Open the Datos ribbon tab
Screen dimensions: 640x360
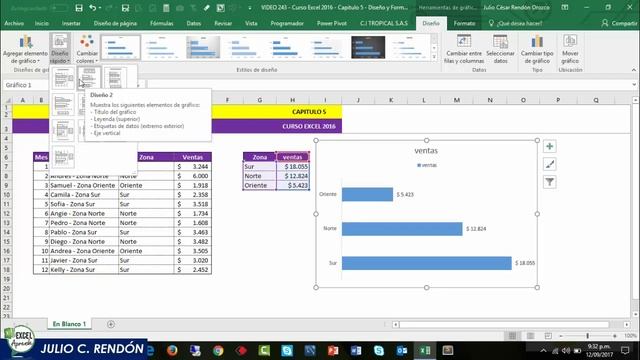click(193, 23)
